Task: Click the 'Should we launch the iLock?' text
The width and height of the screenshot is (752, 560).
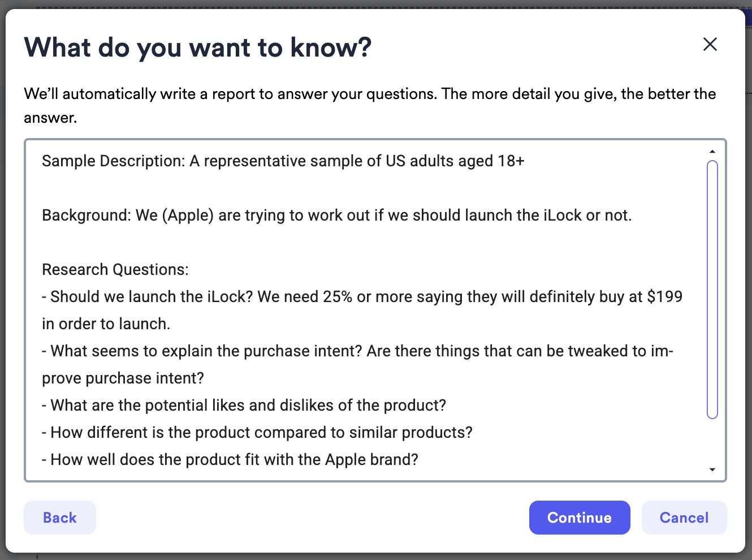Action: 152,297
